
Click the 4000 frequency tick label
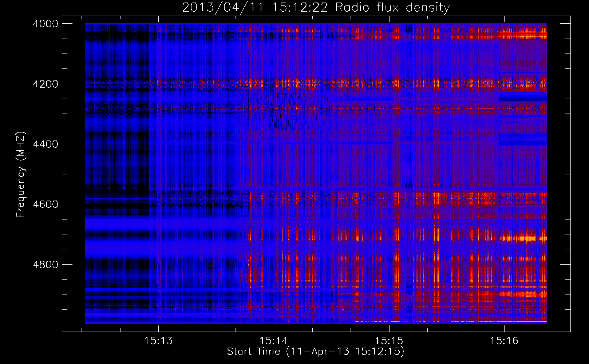click(x=46, y=24)
